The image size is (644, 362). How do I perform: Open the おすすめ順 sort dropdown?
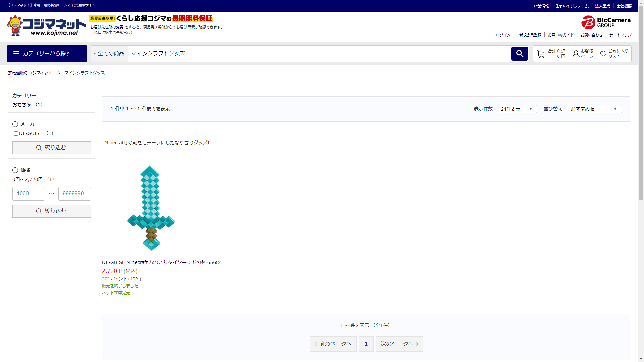point(594,109)
